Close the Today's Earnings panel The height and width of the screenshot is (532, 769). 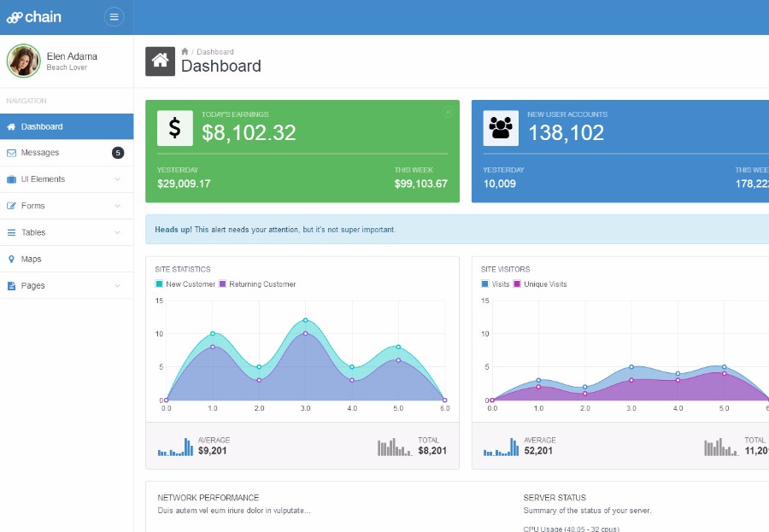[x=448, y=112]
